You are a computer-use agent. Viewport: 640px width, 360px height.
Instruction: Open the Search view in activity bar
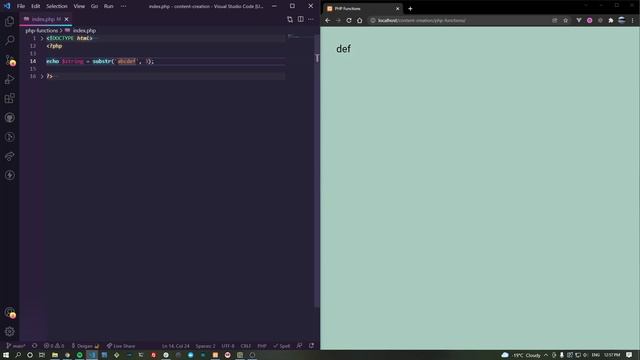click(9, 40)
